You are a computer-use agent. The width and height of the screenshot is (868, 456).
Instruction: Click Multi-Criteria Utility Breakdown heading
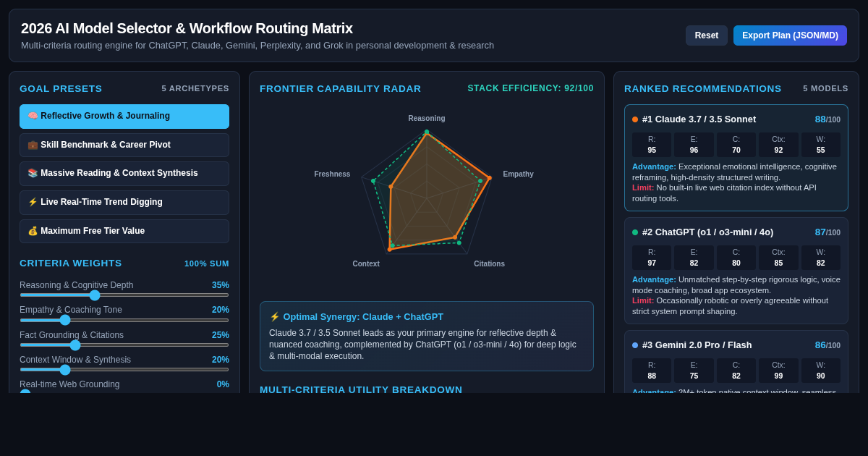(361, 389)
